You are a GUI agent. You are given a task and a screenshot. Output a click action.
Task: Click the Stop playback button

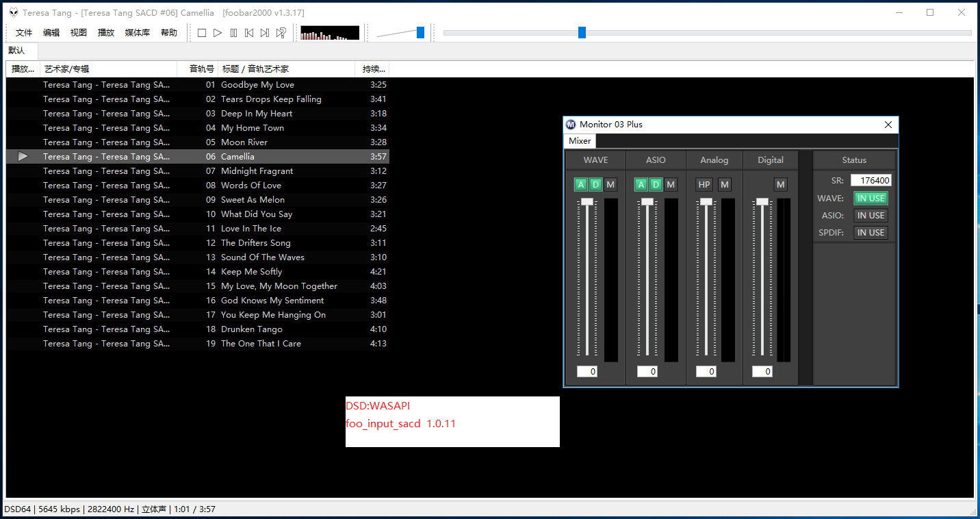[x=202, y=33]
